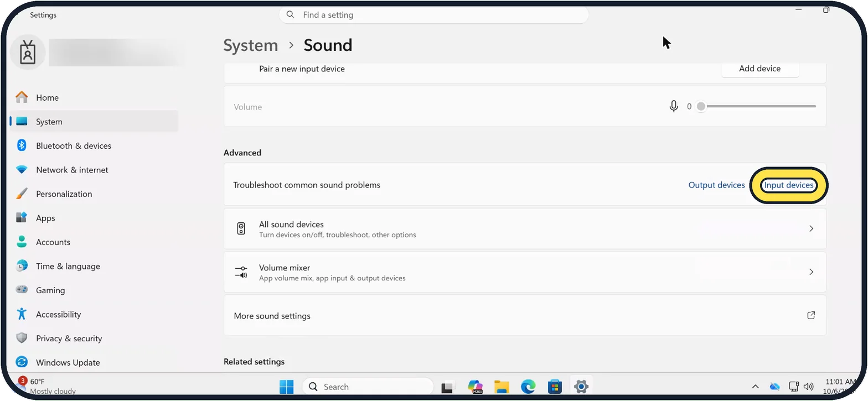Click the OneDrive cloud tray icon
Image resolution: width=868 pixels, height=401 pixels.
click(775, 387)
